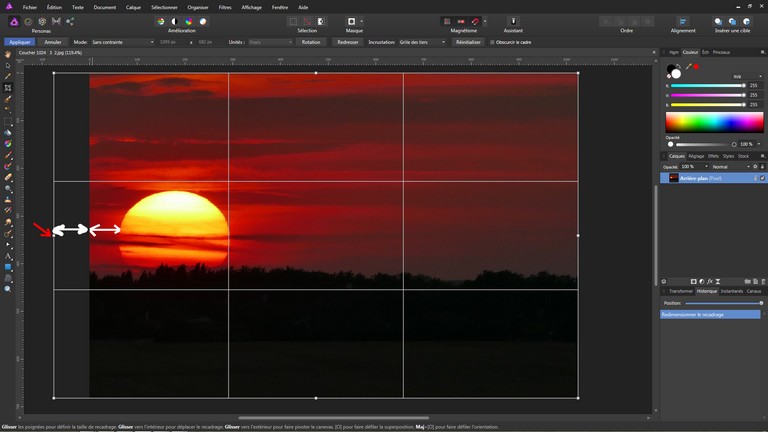Toggle the lock on Arrière-plan layer
Viewport: 768px width, 432px height.
[756, 178]
